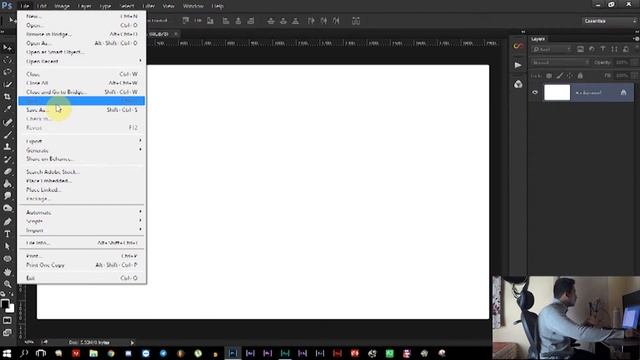Click the background color swatch
Image resolution: width=640 pixels, height=360 pixels.
coord(11,309)
